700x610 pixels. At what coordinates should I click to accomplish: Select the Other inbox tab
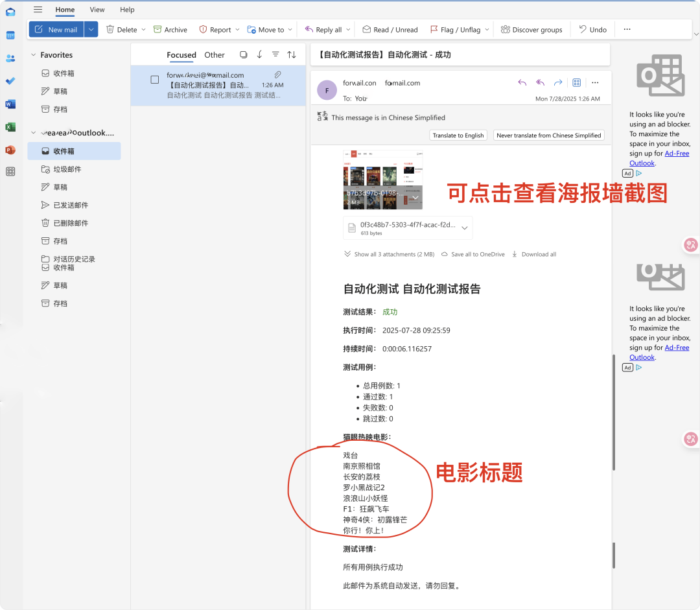(x=215, y=55)
